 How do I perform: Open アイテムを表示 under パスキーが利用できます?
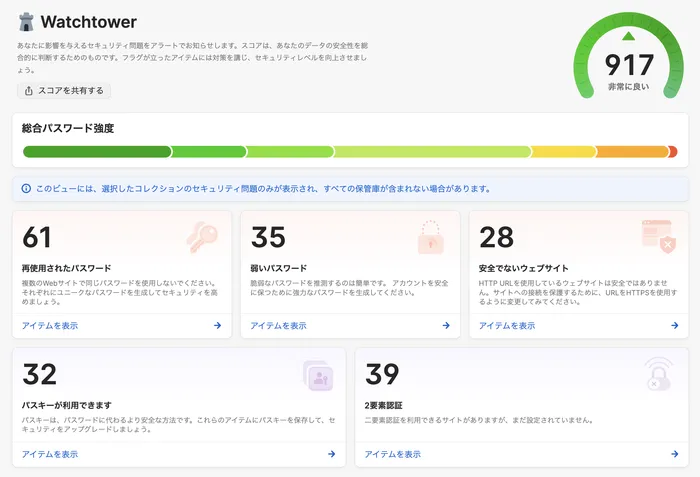pos(50,454)
